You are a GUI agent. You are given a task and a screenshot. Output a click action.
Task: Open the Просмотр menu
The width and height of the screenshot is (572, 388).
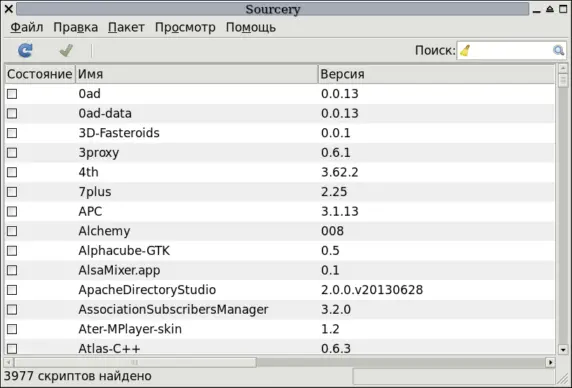coord(185,27)
